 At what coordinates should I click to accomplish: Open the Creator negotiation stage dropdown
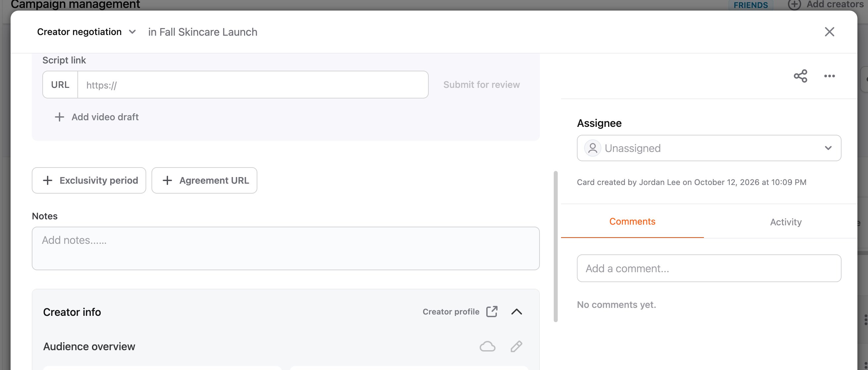point(87,32)
